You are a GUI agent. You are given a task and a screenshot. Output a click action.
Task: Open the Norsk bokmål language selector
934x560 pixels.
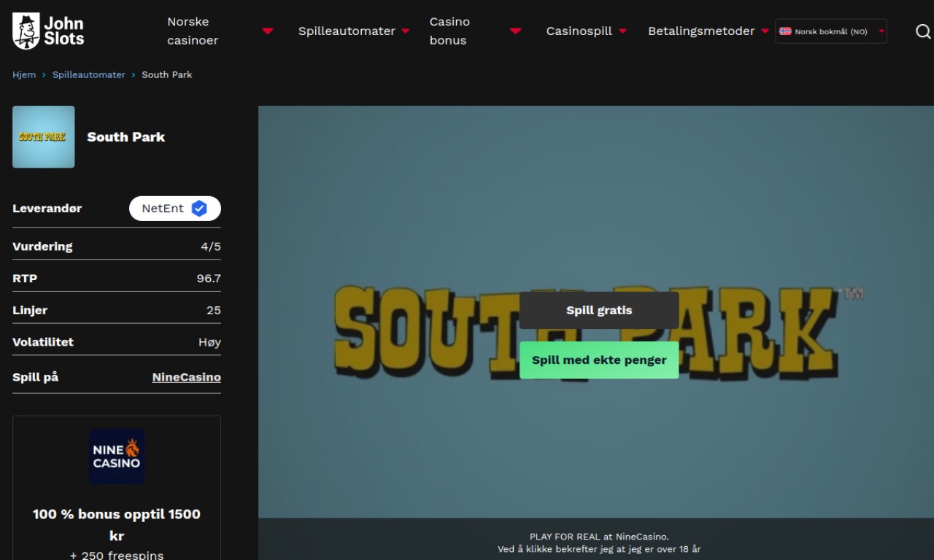click(831, 31)
